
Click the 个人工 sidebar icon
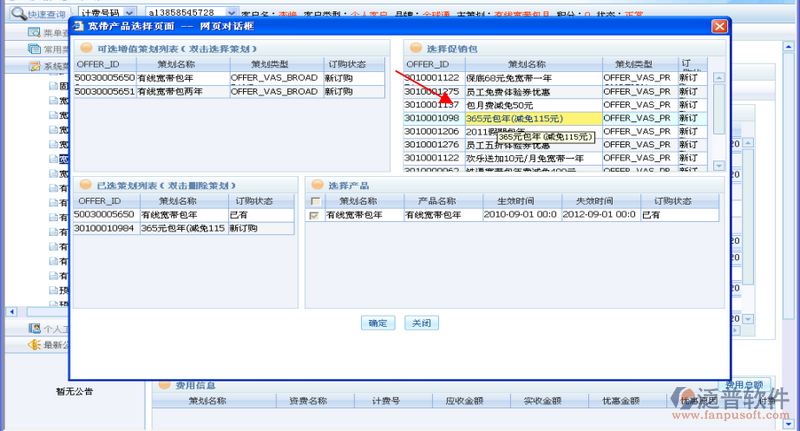[34, 328]
